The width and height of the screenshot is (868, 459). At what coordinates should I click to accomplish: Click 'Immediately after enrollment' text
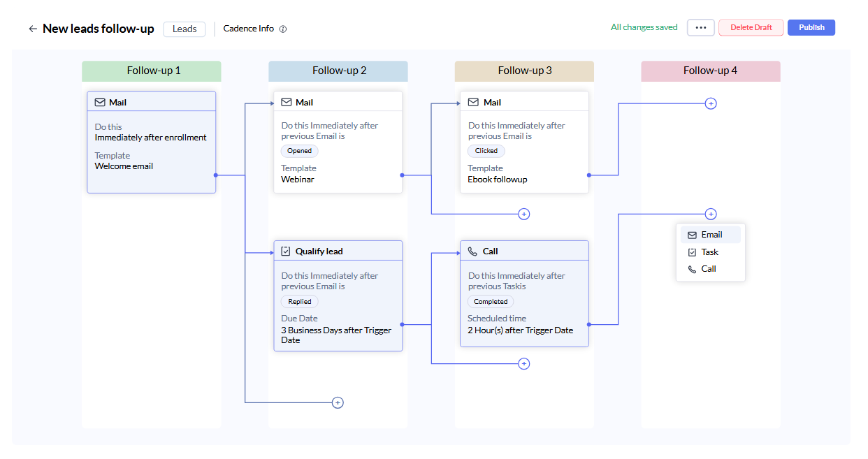pyautogui.click(x=151, y=138)
